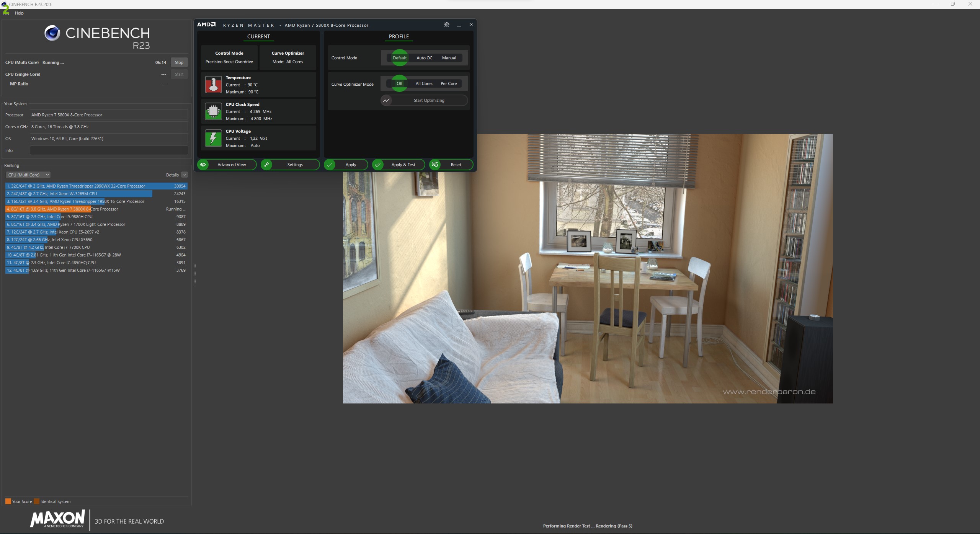Expand the ranking Details arrow
The width and height of the screenshot is (980, 534).
[x=185, y=175]
